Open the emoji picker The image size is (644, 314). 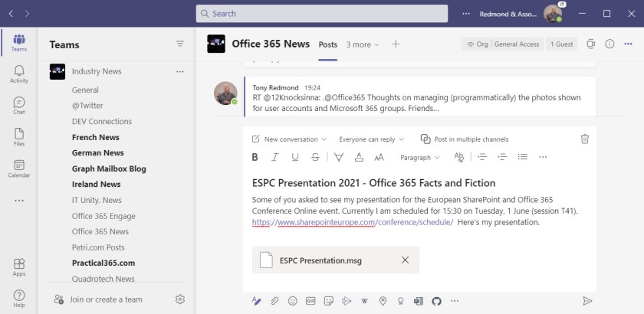(292, 301)
